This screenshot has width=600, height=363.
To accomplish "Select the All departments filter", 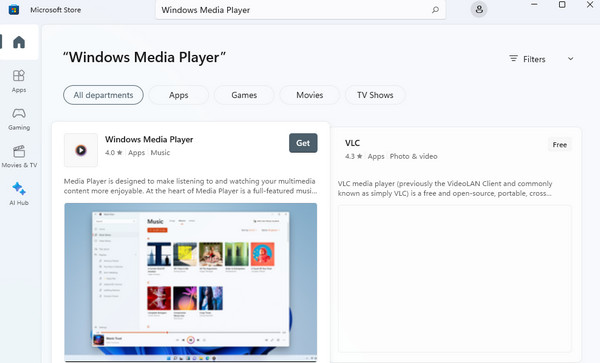I will [103, 95].
